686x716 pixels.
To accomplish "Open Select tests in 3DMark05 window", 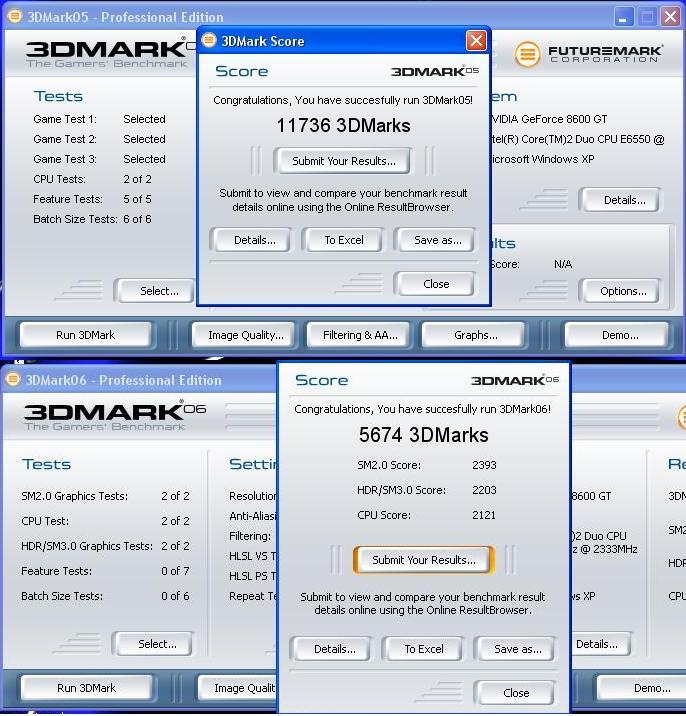I will pos(158,291).
